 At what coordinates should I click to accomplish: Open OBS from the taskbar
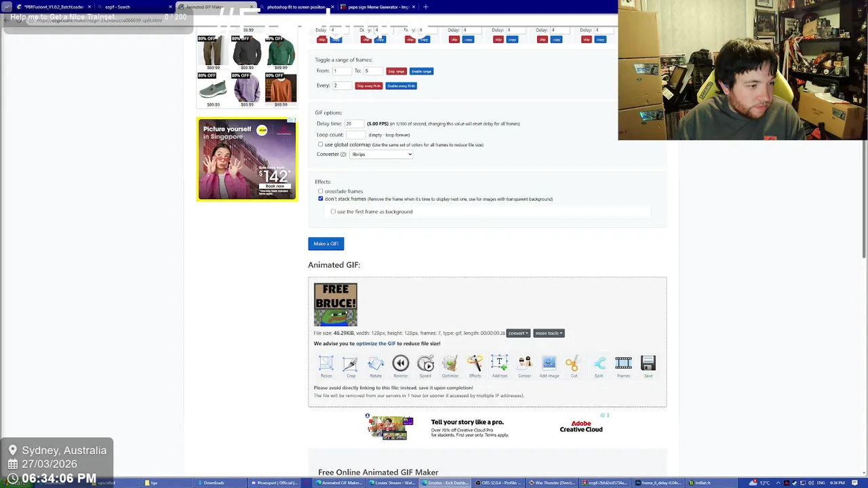tap(498, 483)
